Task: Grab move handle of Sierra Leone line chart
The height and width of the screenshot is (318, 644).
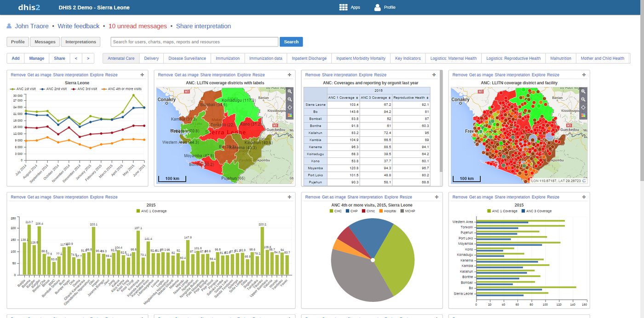Action: [142, 75]
